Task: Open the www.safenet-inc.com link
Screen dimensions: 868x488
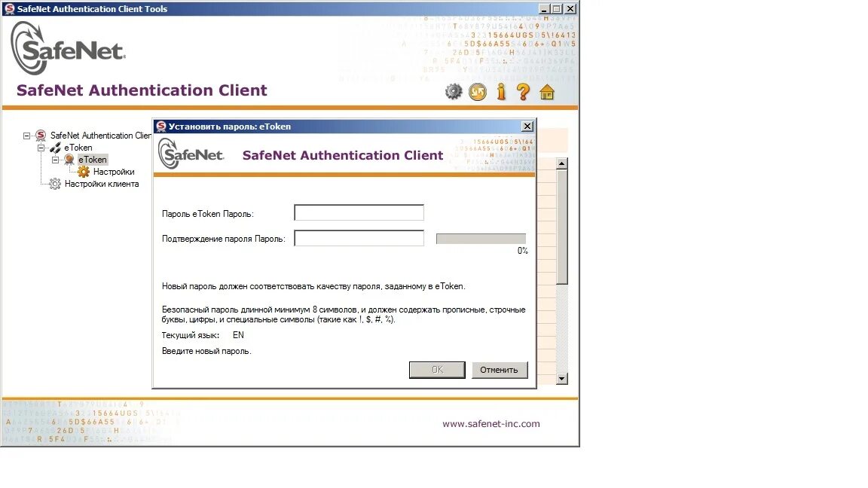Action: click(x=491, y=424)
